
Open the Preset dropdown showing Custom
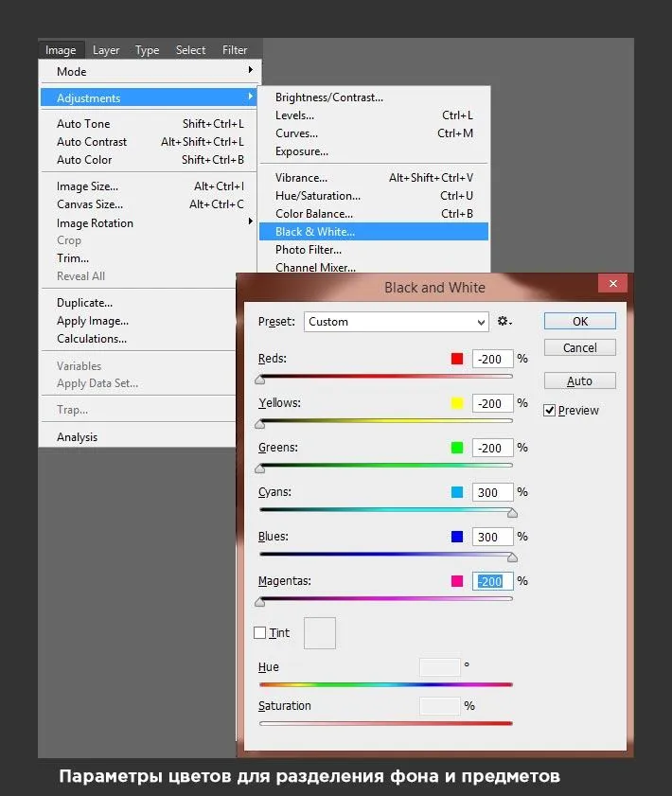[x=396, y=322]
